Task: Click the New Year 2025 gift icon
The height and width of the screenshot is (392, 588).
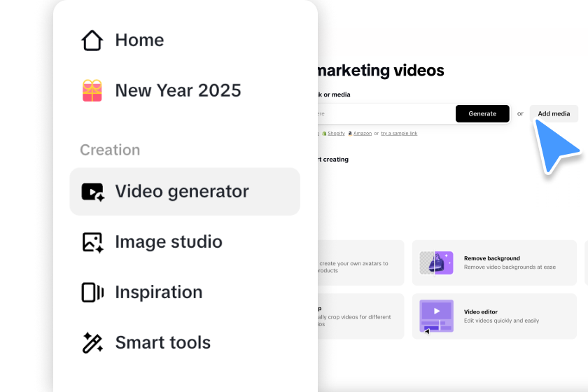Action: 92,90
